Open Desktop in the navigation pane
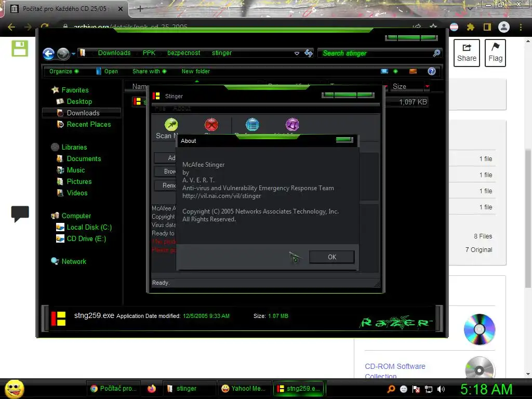 (x=79, y=101)
